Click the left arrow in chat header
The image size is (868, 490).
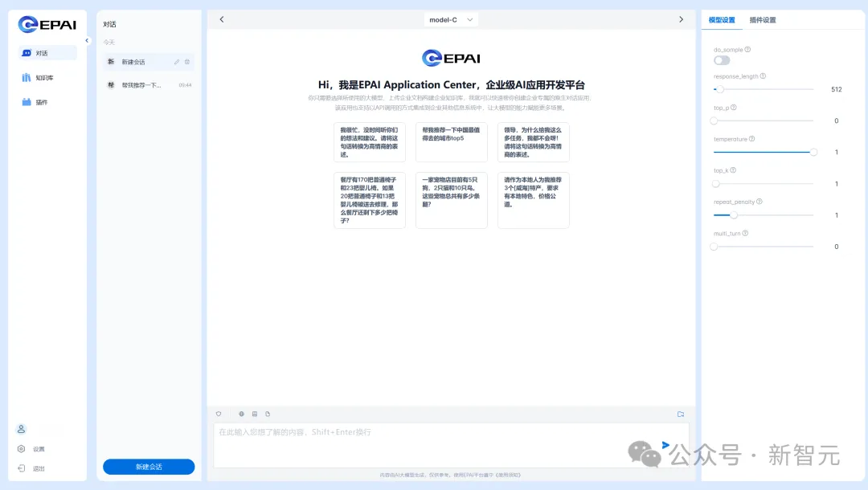pos(222,19)
